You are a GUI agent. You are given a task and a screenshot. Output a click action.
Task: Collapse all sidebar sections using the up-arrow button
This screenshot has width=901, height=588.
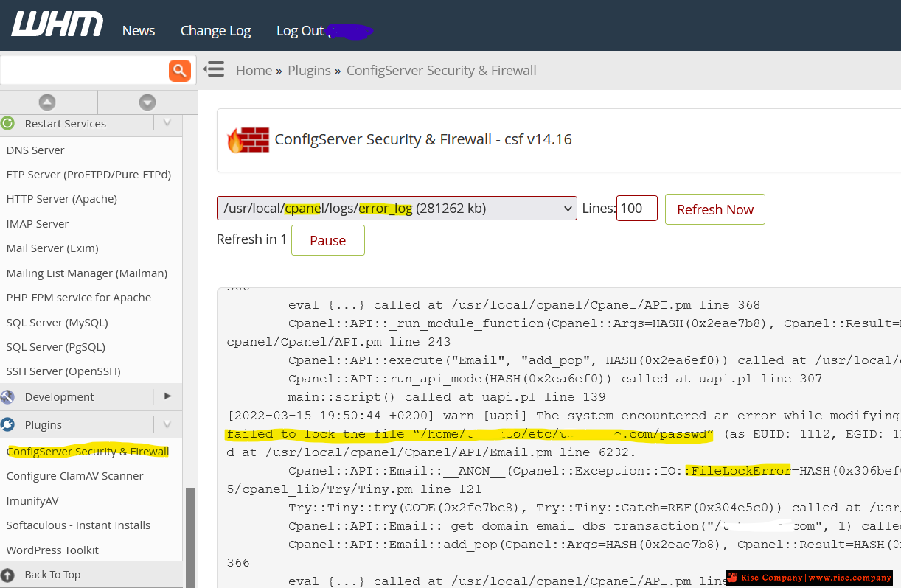(x=47, y=102)
